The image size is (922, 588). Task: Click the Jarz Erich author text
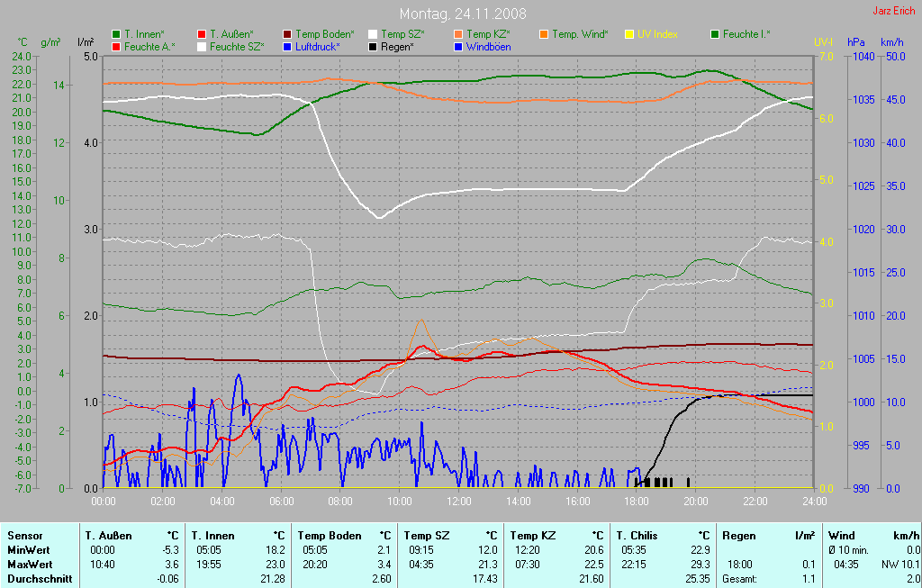click(894, 12)
